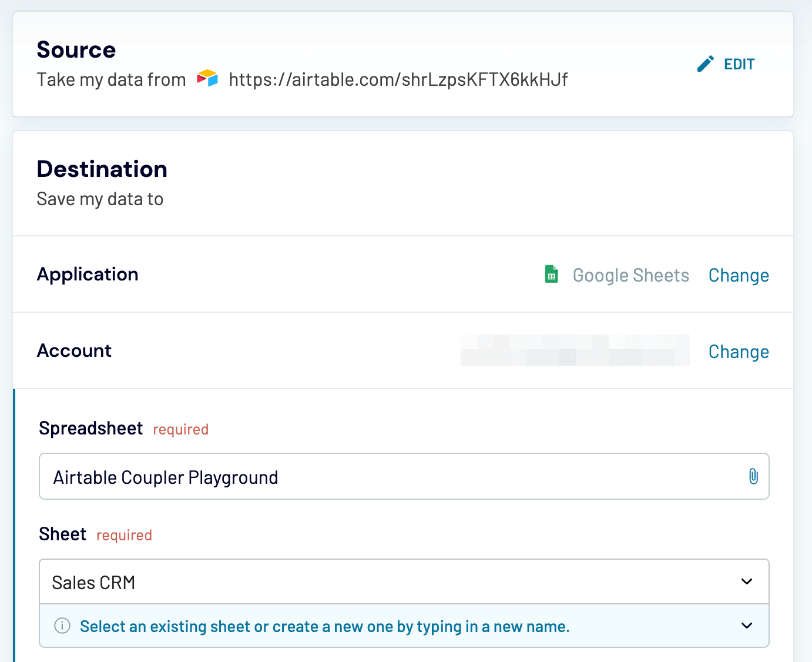
Task: Click the Airtable source URL text
Action: click(398, 79)
